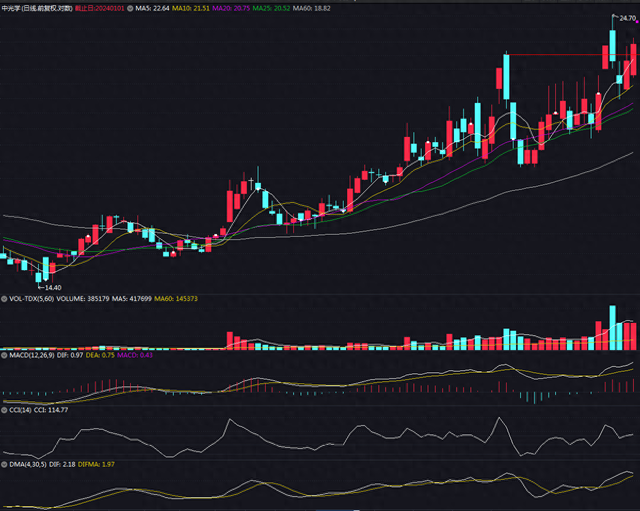Screen dimensions: 640x511
Task: Open the DMA(4,30,5) indicator dropdown arrow
Action: tap(4, 464)
